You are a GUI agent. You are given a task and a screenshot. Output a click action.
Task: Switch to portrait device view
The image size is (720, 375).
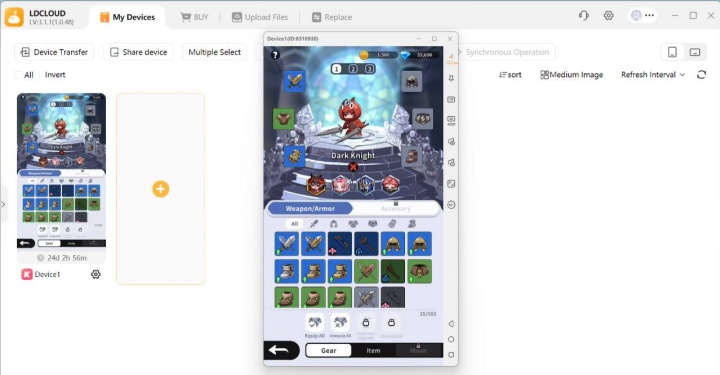coord(672,52)
